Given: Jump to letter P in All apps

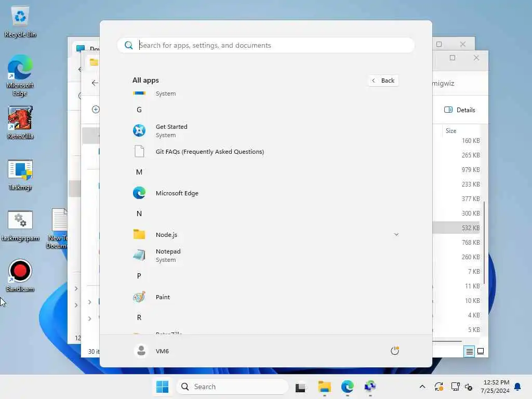Looking at the screenshot, I should (139, 276).
